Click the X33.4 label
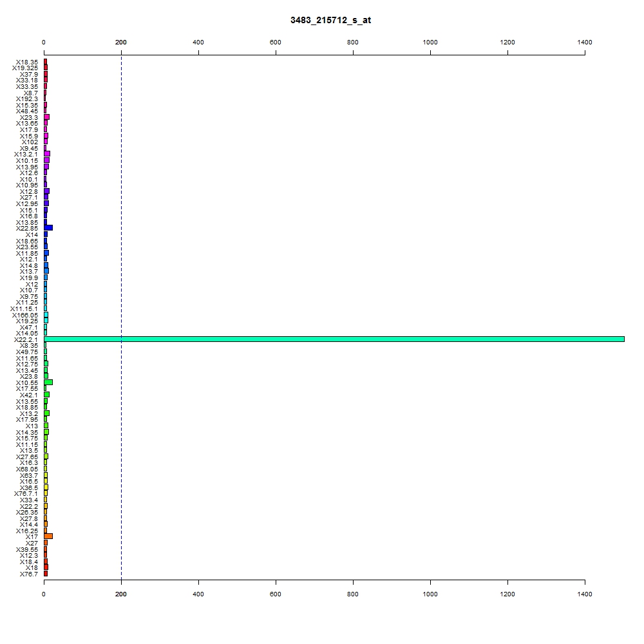The height and width of the screenshot is (644, 644). point(29,500)
